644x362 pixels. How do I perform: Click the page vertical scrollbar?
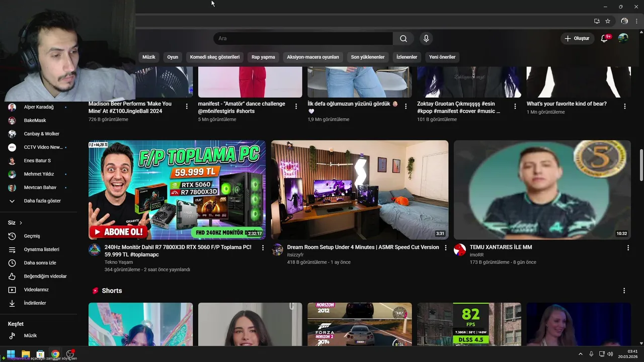coord(641,165)
